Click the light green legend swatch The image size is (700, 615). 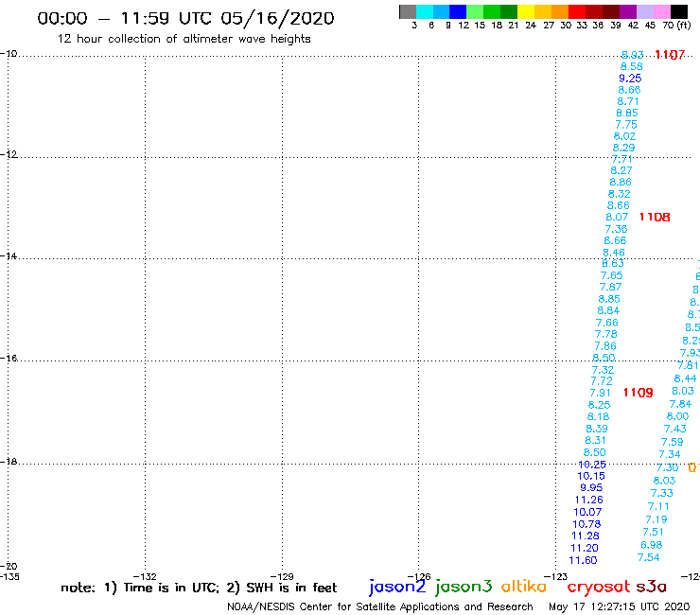coord(475,11)
